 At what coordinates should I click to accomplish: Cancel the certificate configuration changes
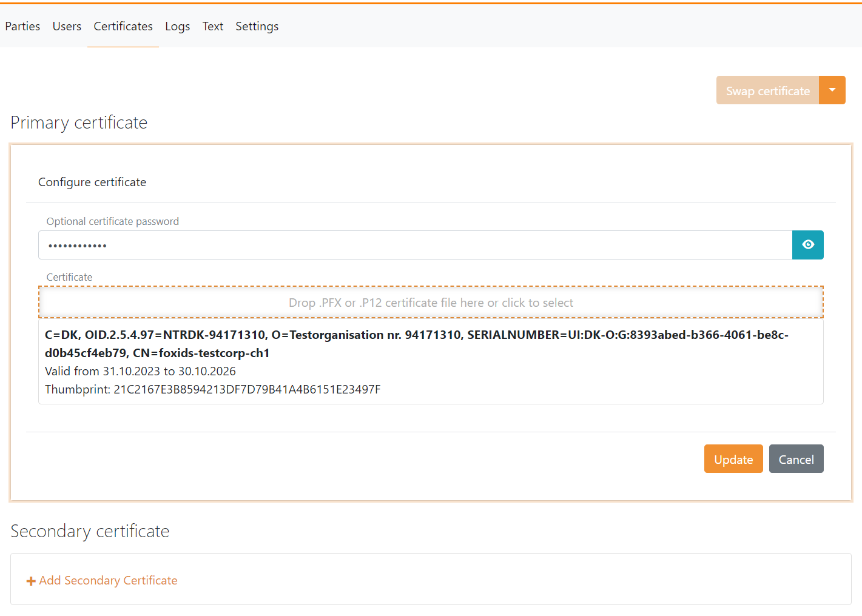[x=796, y=459]
